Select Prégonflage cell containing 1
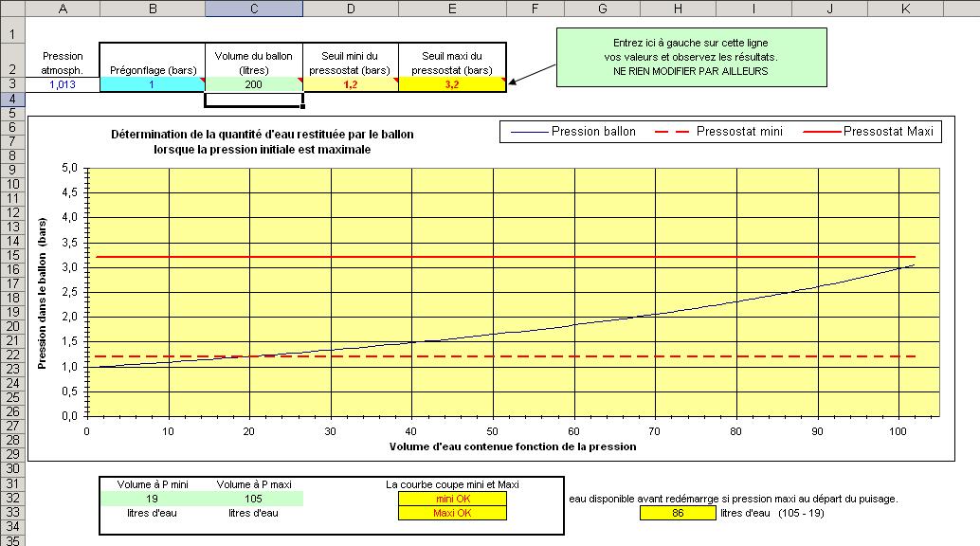Image resolution: width=980 pixels, height=546 pixels. [152, 84]
